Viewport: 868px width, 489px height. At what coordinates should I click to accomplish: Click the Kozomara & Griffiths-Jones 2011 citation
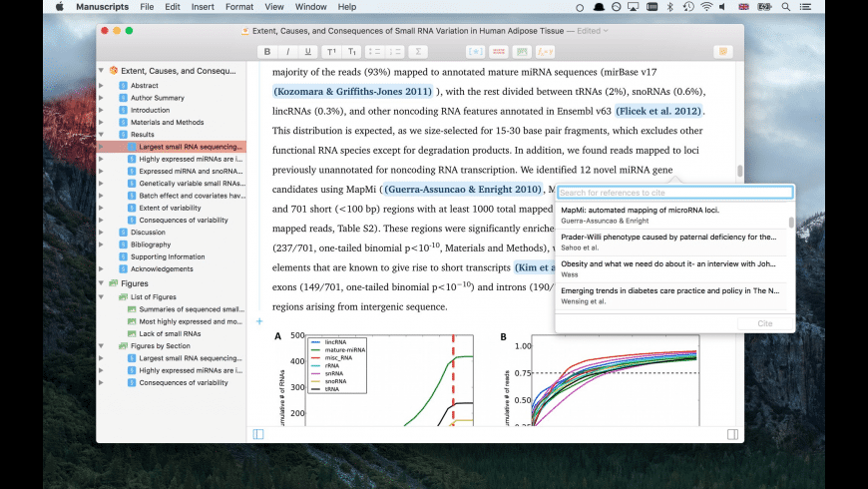coord(352,92)
